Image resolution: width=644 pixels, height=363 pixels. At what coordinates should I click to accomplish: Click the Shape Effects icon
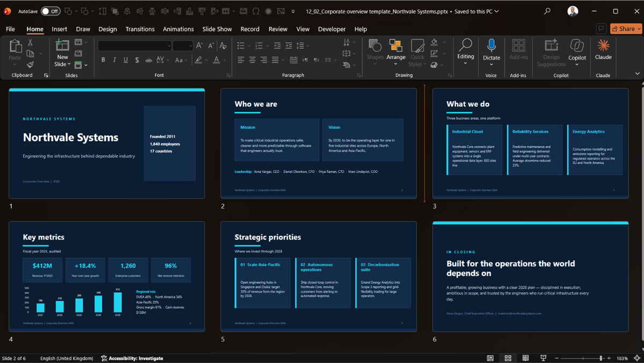[x=434, y=65]
